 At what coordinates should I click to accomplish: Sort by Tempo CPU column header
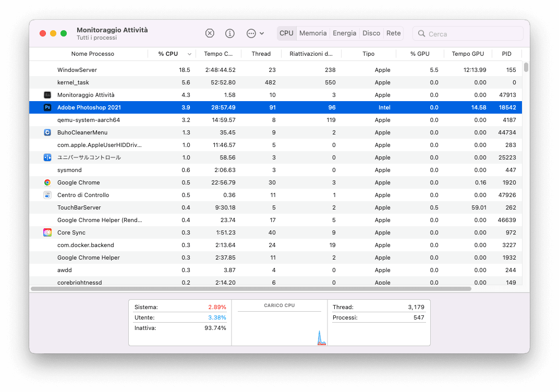click(x=218, y=54)
